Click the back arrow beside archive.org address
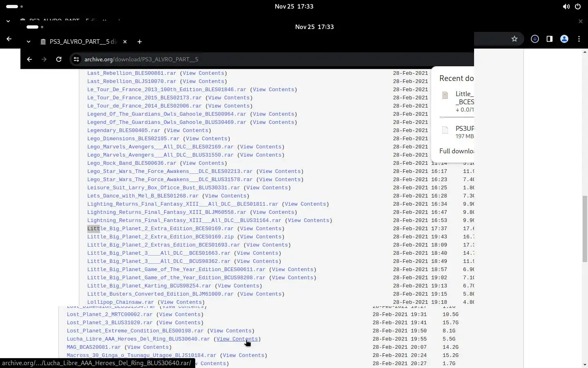The image size is (588, 368). click(29, 59)
